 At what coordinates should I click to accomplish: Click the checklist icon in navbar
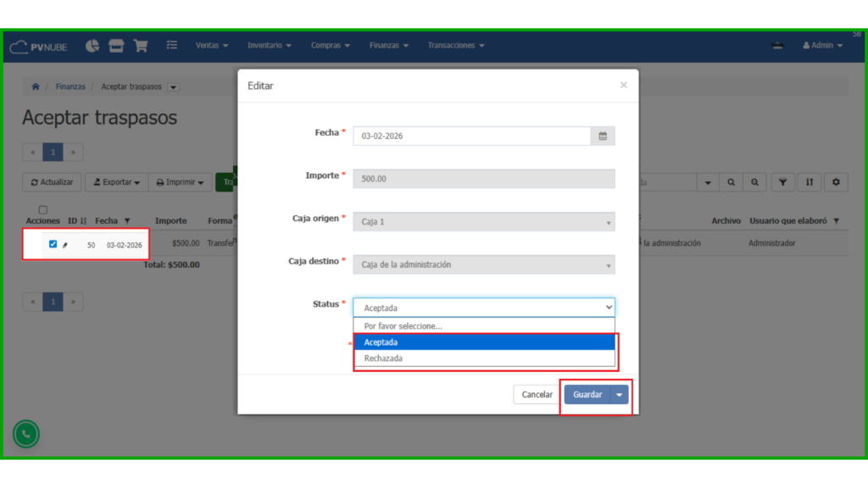[172, 46]
